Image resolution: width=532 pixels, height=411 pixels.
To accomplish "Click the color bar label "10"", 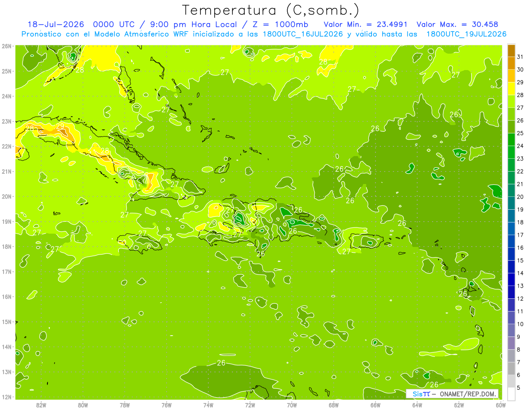I will [520, 324].
